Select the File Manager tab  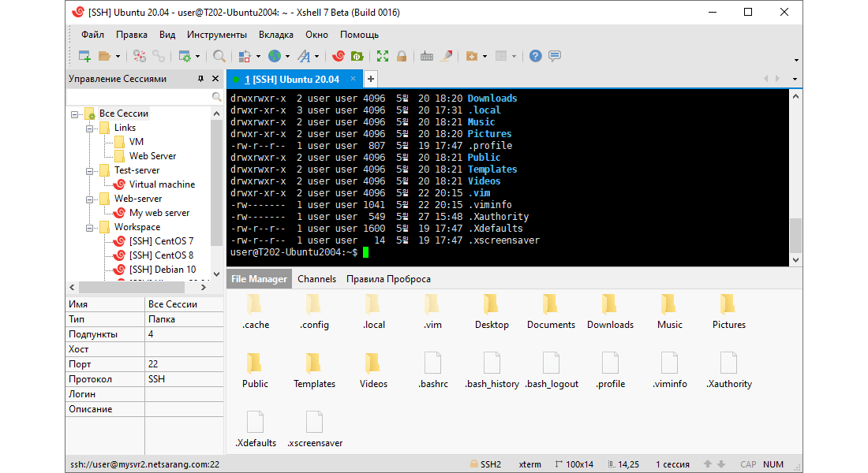(x=259, y=279)
